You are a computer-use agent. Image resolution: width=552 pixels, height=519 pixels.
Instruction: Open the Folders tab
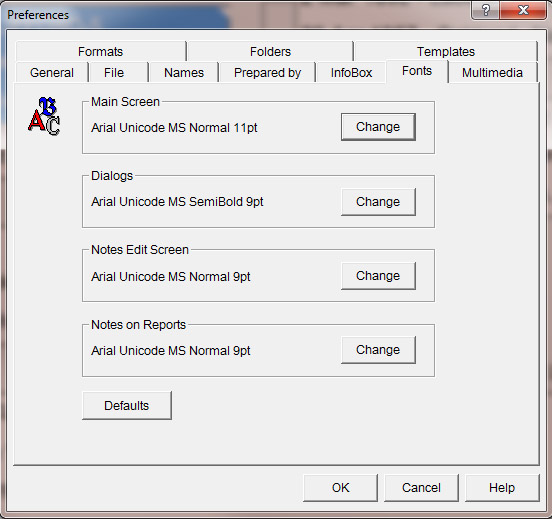(270, 51)
